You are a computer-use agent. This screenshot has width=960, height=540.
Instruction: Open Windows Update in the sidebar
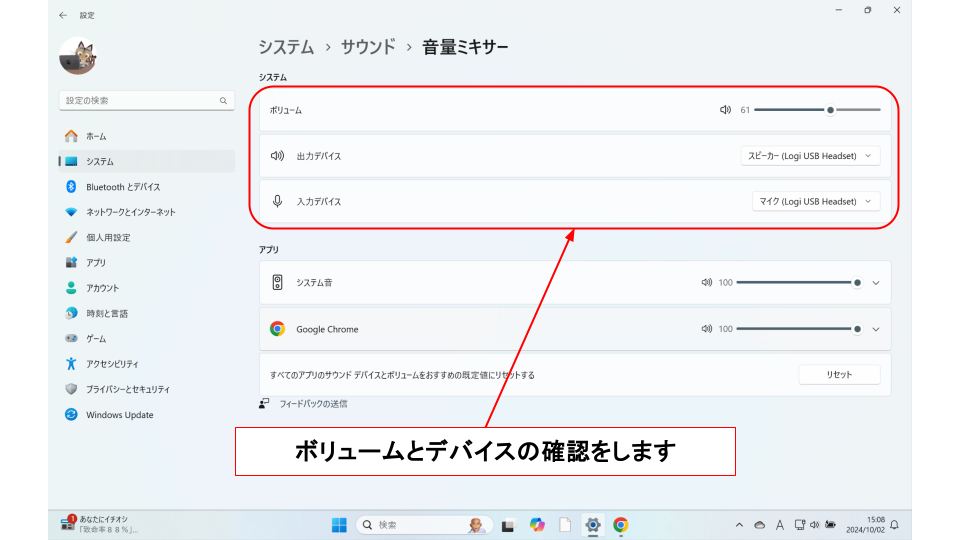(119, 415)
